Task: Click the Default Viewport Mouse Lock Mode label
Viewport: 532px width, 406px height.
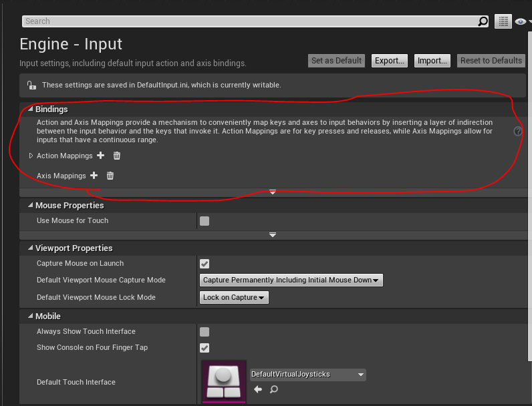Action: pos(96,298)
